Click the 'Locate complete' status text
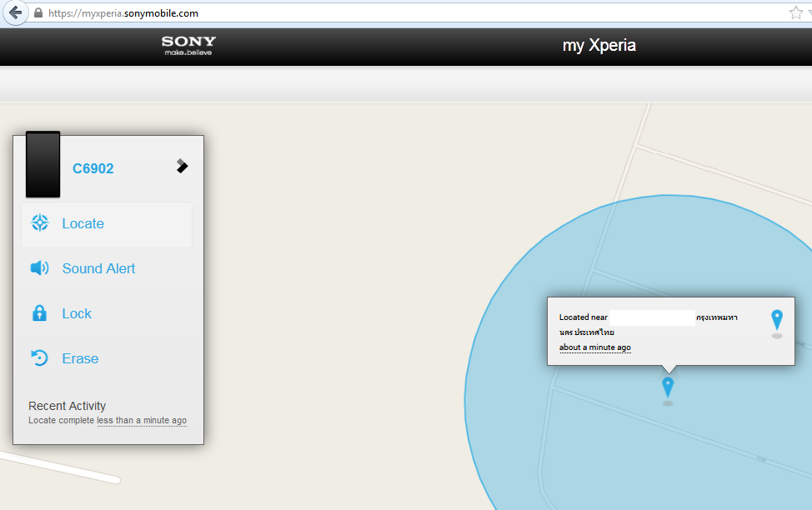This screenshot has width=812, height=510. point(61,421)
